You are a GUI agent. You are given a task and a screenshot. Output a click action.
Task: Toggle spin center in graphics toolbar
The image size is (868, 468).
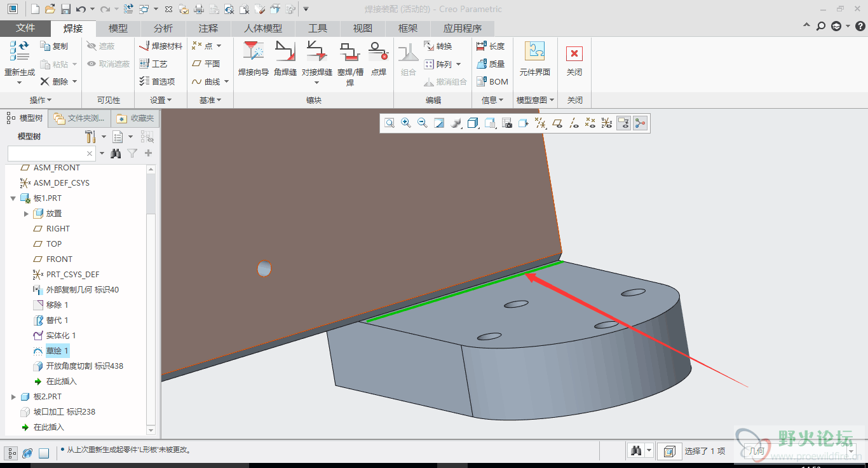(x=640, y=123)
